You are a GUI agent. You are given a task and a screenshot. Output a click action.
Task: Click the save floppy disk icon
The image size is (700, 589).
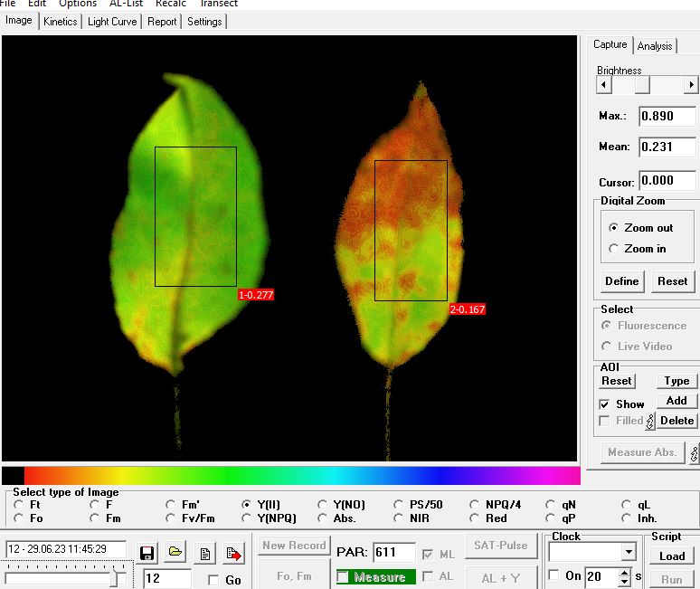point(147,553)
